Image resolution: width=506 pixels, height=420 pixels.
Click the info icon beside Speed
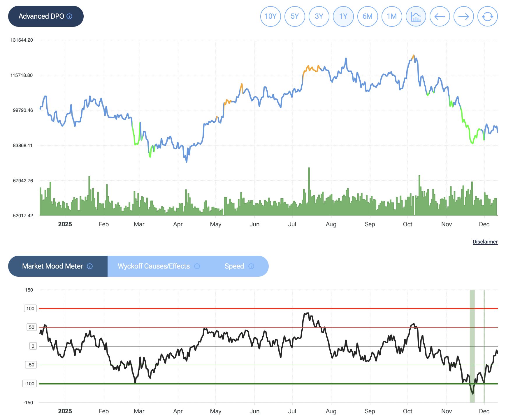[x=251, y=266]
